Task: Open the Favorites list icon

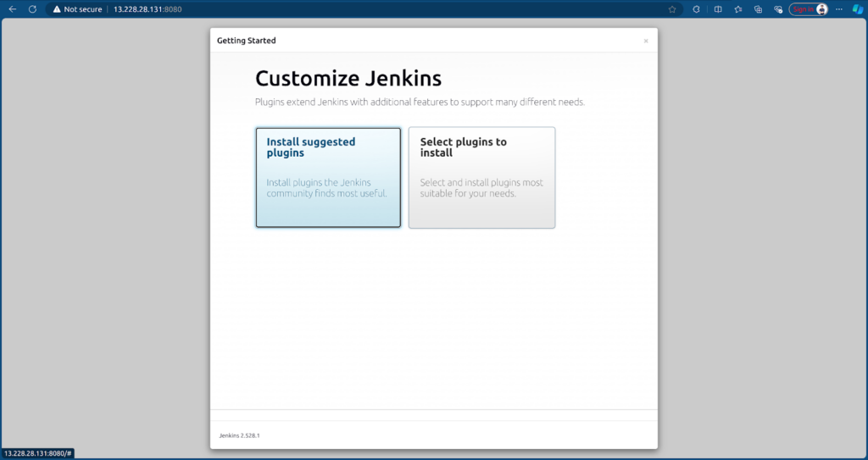Action: click(738, 9)
